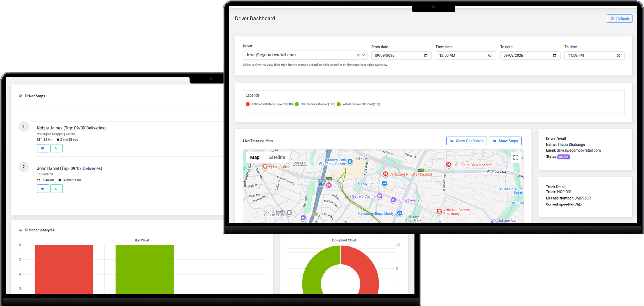
Task: Click the Waterglen Shopping Centre address text
Action: point(56,134)
